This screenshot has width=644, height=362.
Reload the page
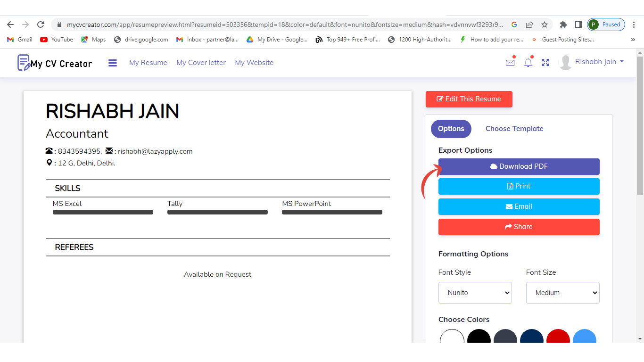pyautogui.click(x=41, y=25)
